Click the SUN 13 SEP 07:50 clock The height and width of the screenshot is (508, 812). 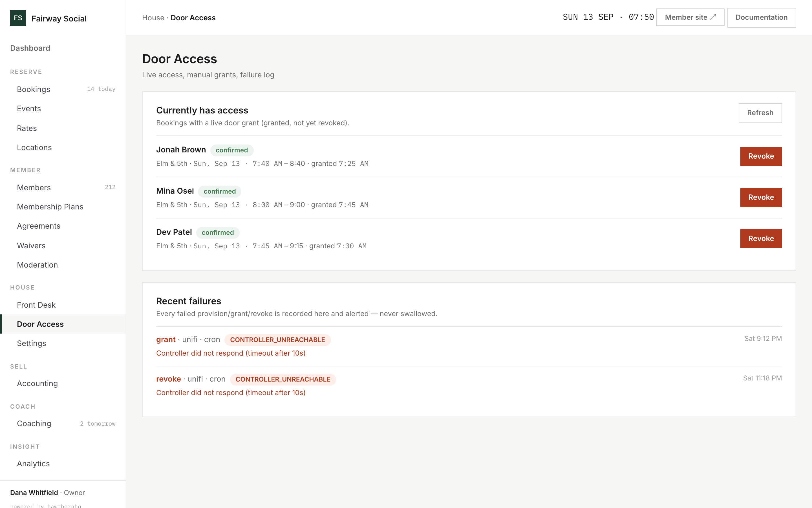coord(608,17)
